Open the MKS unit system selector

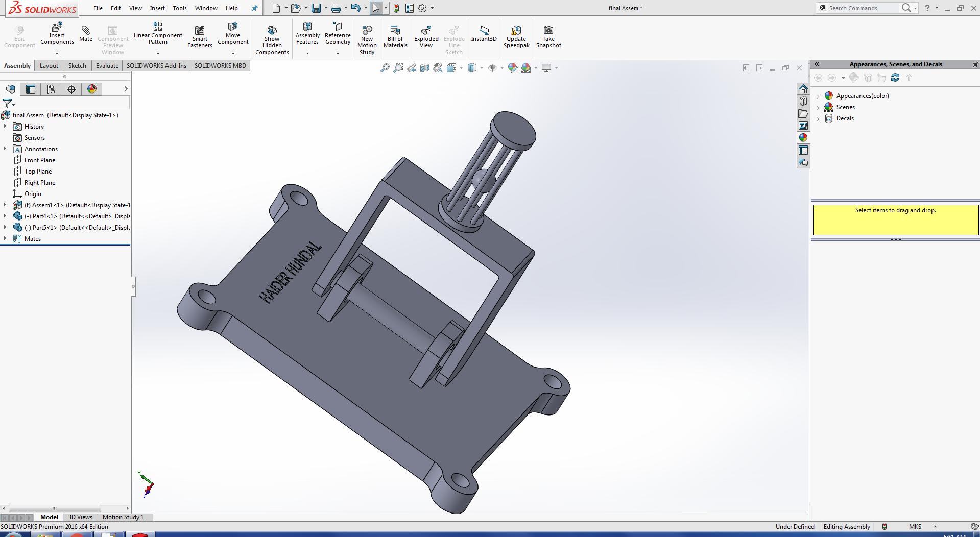click(923, 527)
